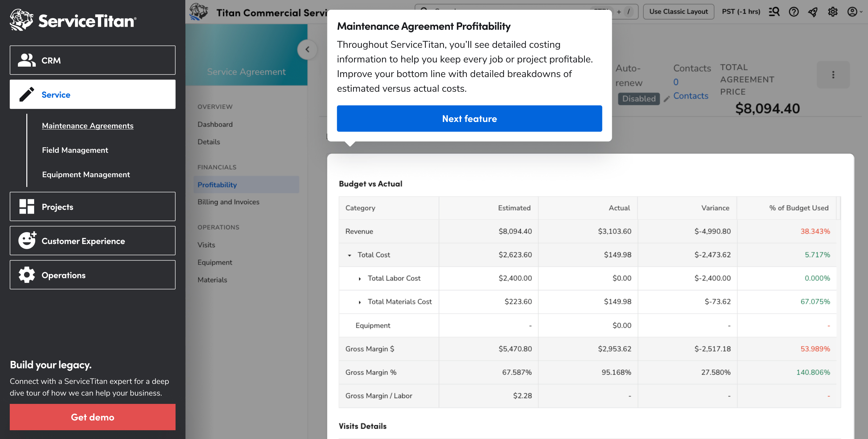Edit Auto-renew Disabled setting pencil
This screenshot has width=868, height=439.
[666, 99]
